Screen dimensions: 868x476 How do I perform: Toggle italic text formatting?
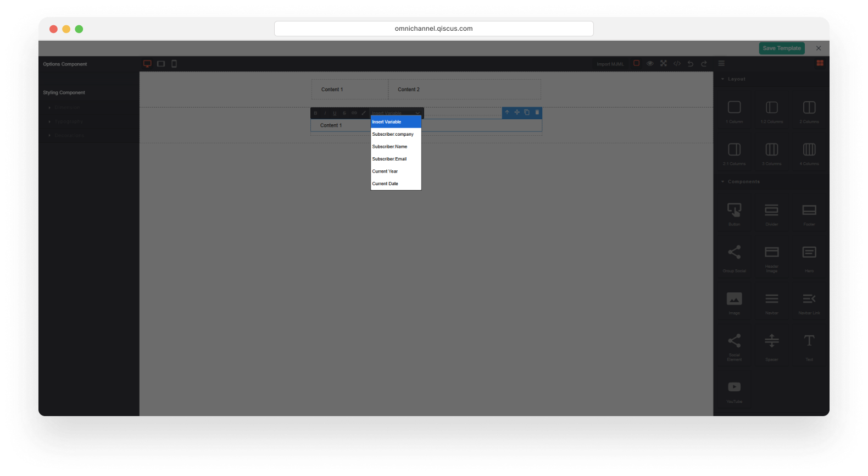[x=325, y=113]
